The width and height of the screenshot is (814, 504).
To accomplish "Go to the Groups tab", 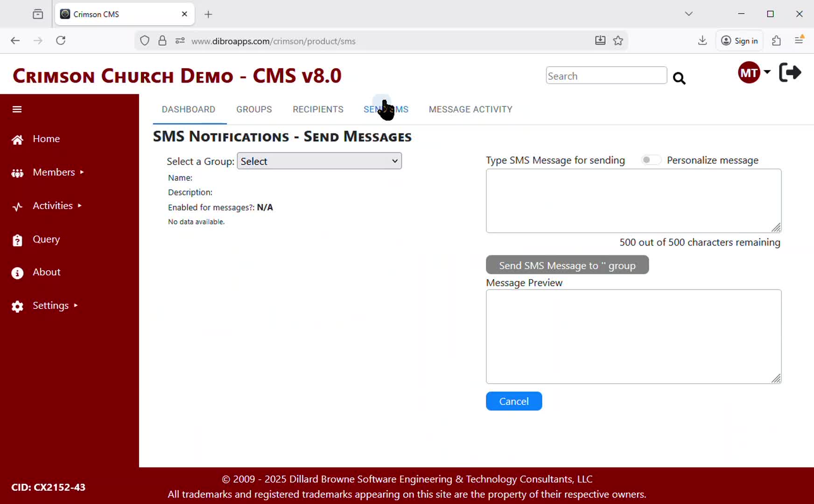I will tap(254, 109).
